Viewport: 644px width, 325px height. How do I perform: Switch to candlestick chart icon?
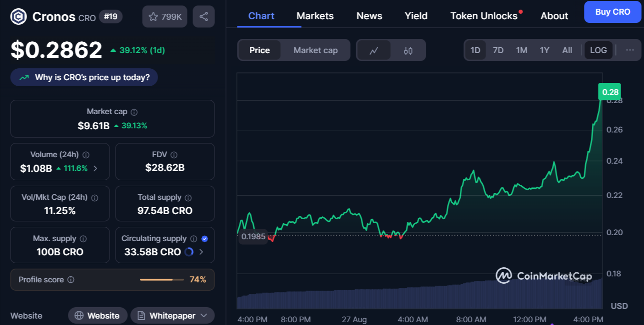408,50
